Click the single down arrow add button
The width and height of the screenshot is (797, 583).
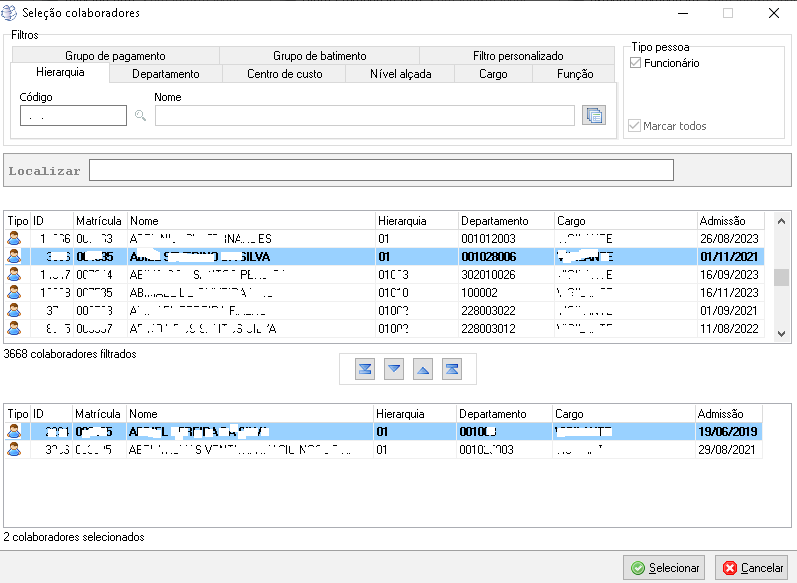pyautogui.click(x=394, y=369)
